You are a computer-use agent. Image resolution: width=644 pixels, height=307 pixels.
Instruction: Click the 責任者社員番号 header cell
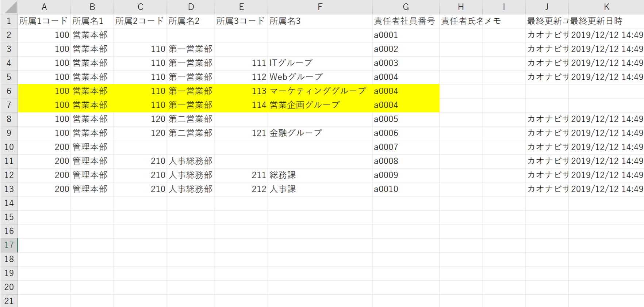[405, 21]
